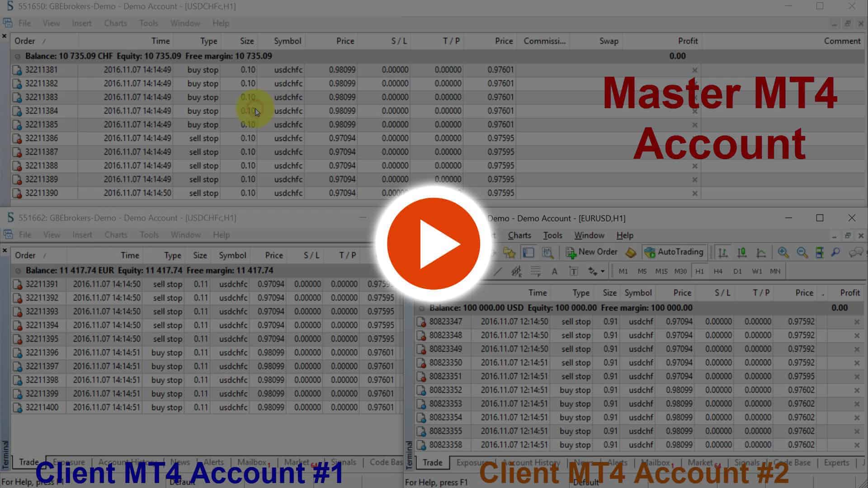Click the Zoom In magnifier icon
Screen dimensions: 868x488
(x=783, y=253)
